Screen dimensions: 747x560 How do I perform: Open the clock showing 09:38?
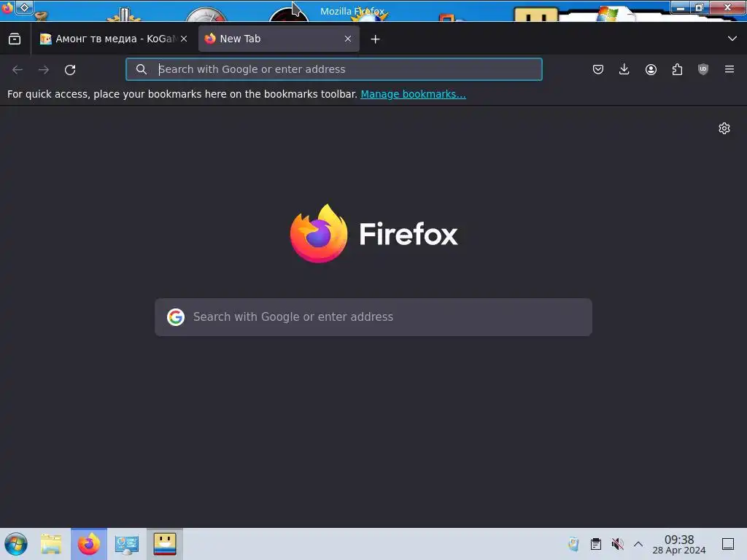coord(679,544)
